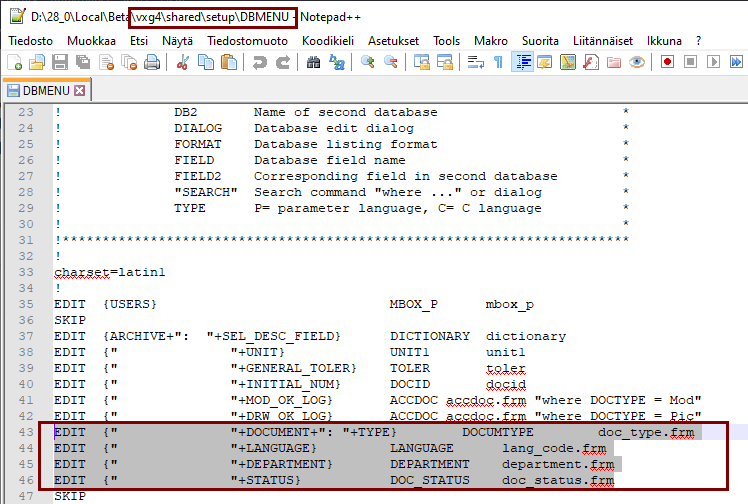Click the Replace icon
Viewport: 748px width, 504px height.
click(337, 62)
